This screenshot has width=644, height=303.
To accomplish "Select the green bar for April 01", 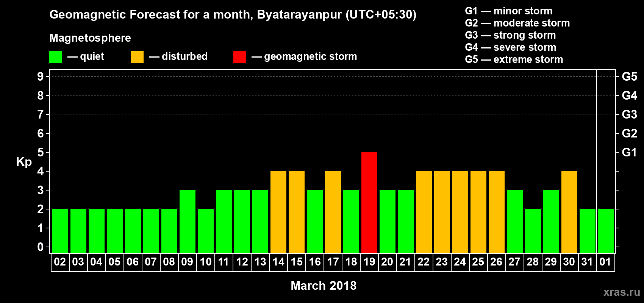I will [x=606, y=231].
